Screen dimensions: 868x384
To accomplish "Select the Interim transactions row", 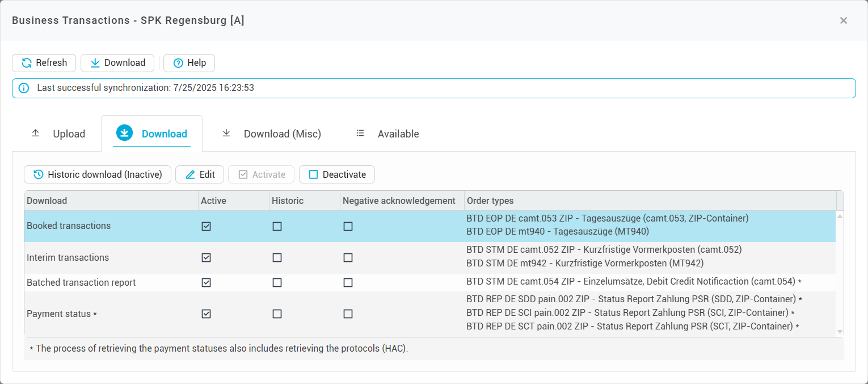I will pyautogui.click(x=68, y=257).
